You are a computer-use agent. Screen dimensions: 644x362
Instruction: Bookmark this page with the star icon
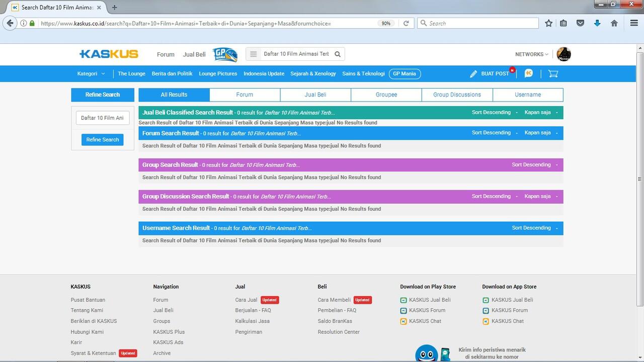tap(548, 23)
